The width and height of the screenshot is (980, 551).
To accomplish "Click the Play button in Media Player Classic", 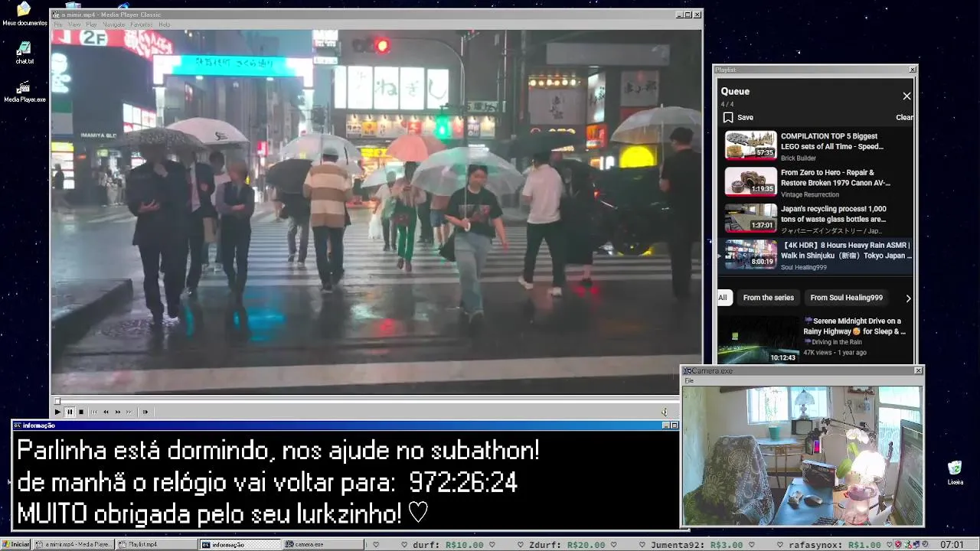I will (57, 412).
